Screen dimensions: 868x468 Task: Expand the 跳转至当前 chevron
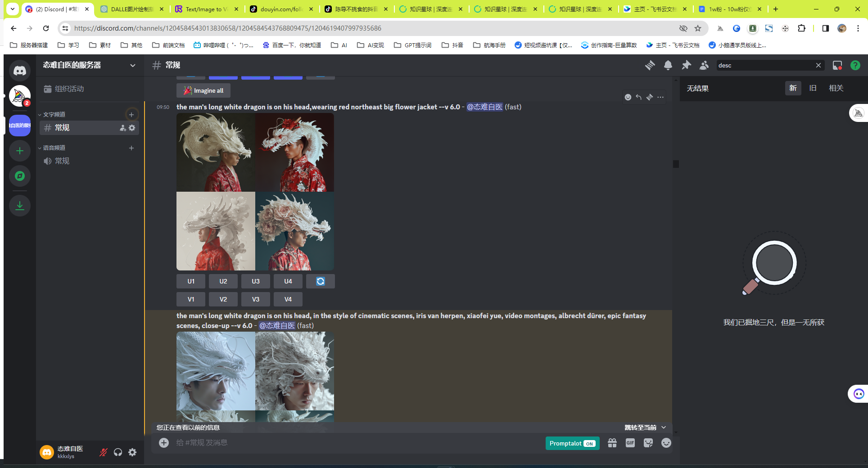(664, 427)
